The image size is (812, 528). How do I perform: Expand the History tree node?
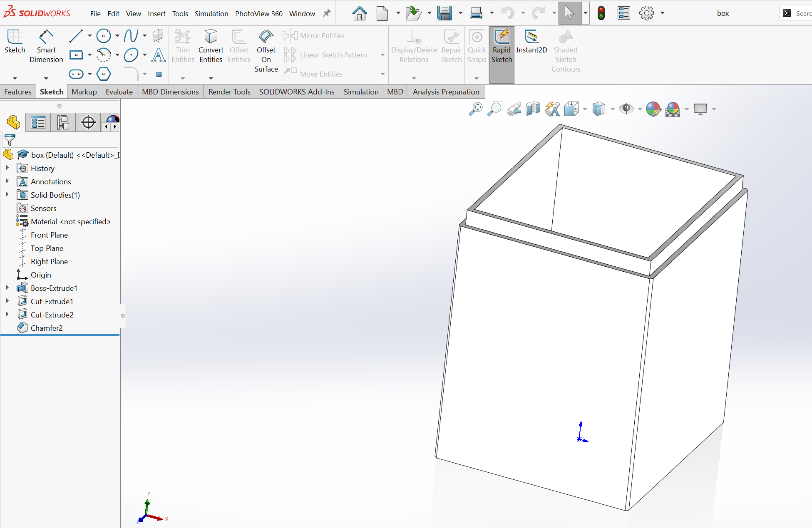pyautogui.click(x=7, y=168)
